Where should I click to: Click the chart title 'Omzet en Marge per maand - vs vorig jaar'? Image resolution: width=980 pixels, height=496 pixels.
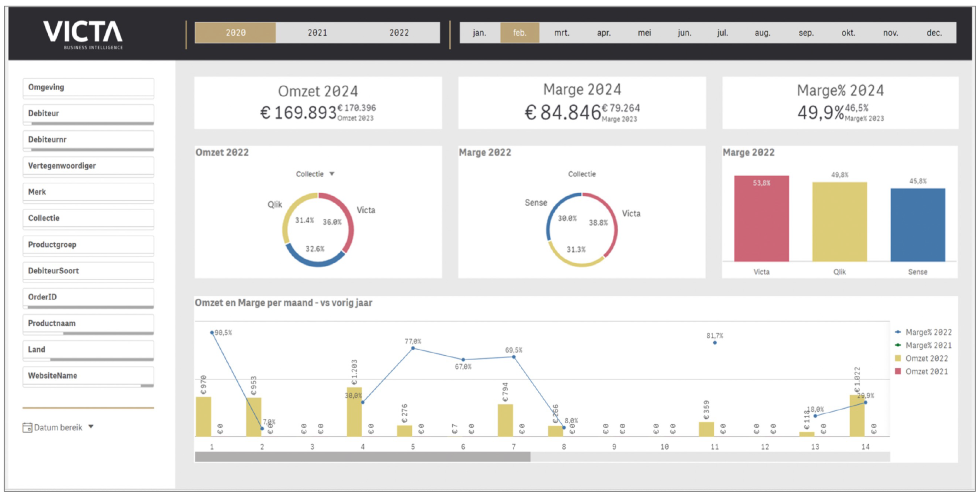(283, 303)
